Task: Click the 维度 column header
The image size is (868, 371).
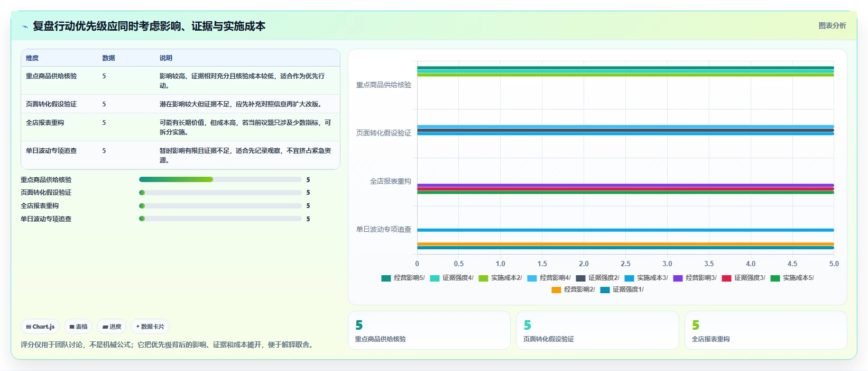Action: click(x=32, y=58)
